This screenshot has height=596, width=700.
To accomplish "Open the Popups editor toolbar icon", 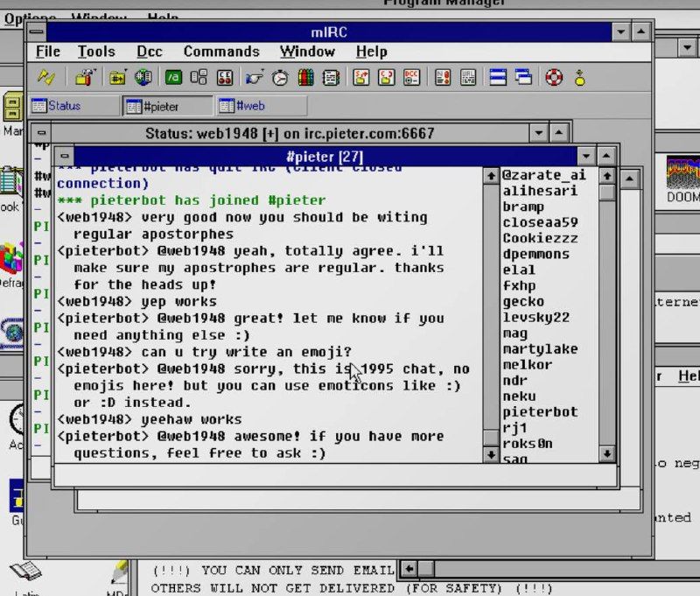I will 199,78.
